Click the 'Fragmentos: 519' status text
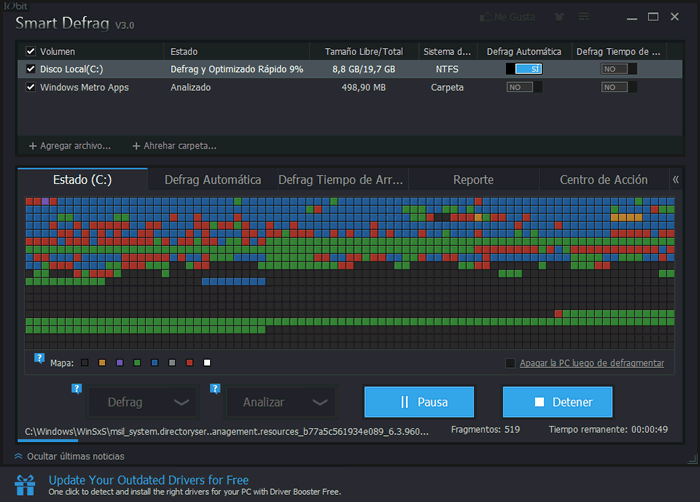This screenshot has width=700, height=502. tap(485, 430)
